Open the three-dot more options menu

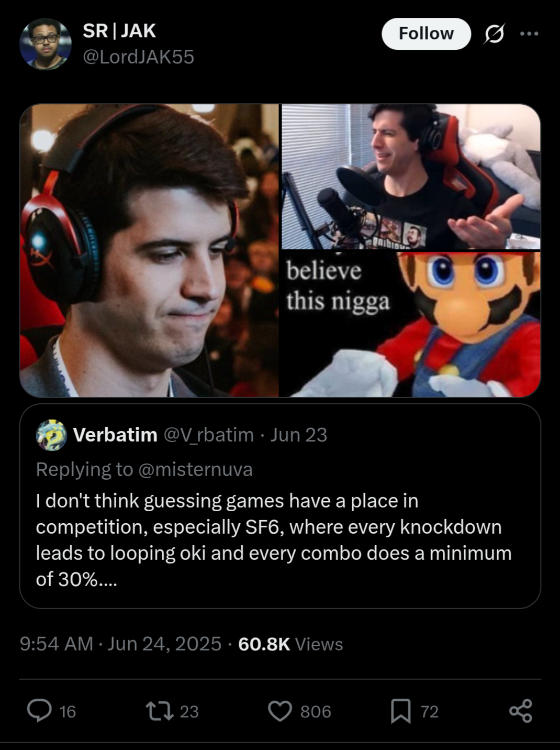[x=529, y=34]
